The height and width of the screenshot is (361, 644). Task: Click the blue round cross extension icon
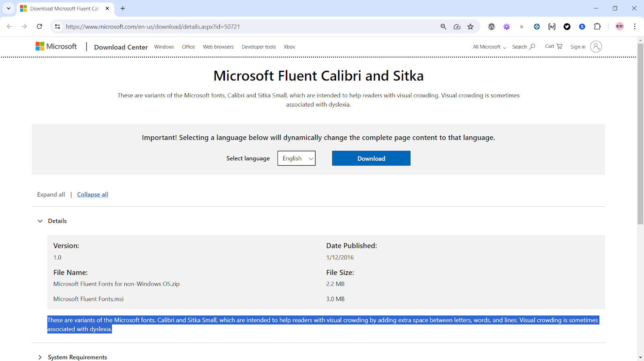tap(537, 27)
